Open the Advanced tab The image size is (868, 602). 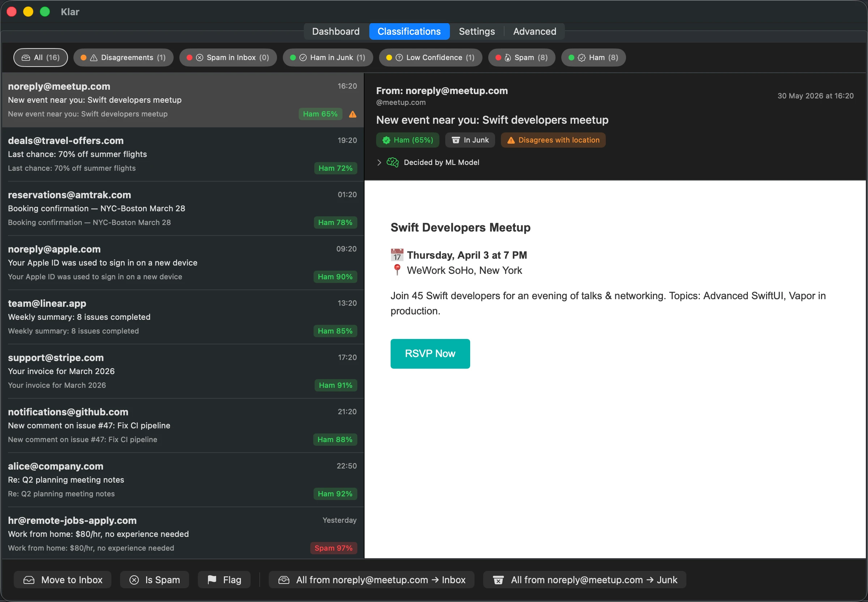click(x=534, y=31)
